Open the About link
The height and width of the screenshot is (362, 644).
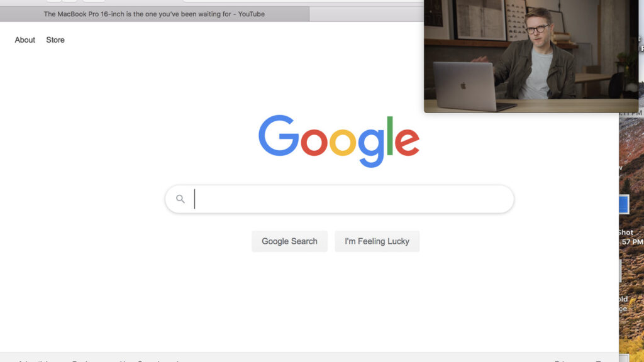[25, 40]
